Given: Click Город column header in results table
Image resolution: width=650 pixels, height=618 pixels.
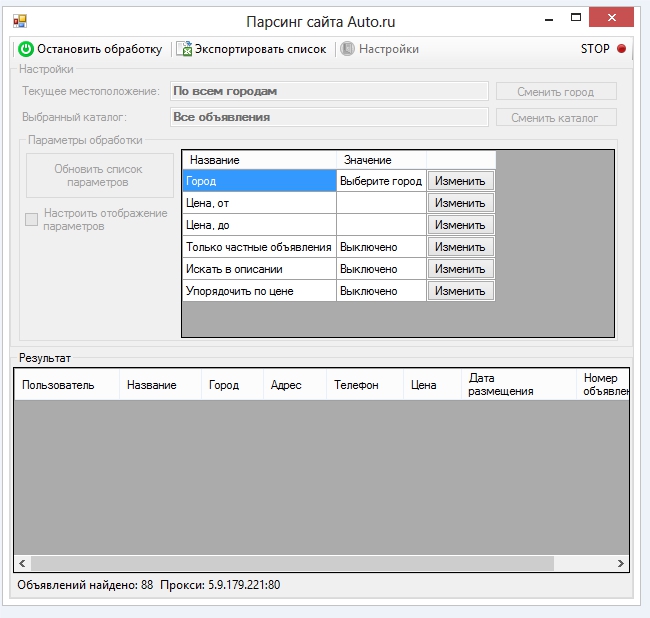Looking at the screenshot, I should 233,385.
